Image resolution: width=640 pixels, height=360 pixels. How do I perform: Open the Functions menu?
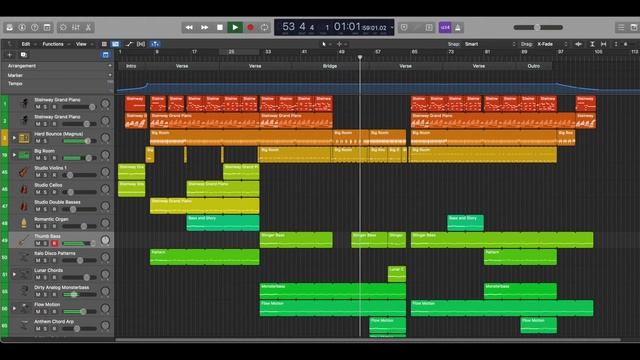pyautogui.click(x=53, y=44)
